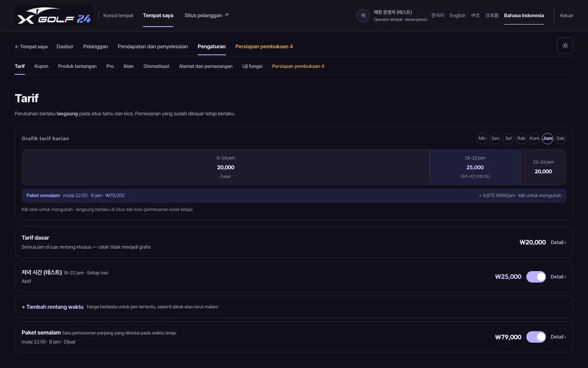Select the Tarif sub-tab
Viewport: 588px width, 368px height.
[x=20, y=66]
